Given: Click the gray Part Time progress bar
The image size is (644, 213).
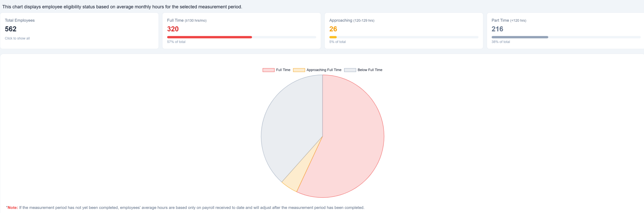Looking at the screenshot, I should click(x=520, y=37).
